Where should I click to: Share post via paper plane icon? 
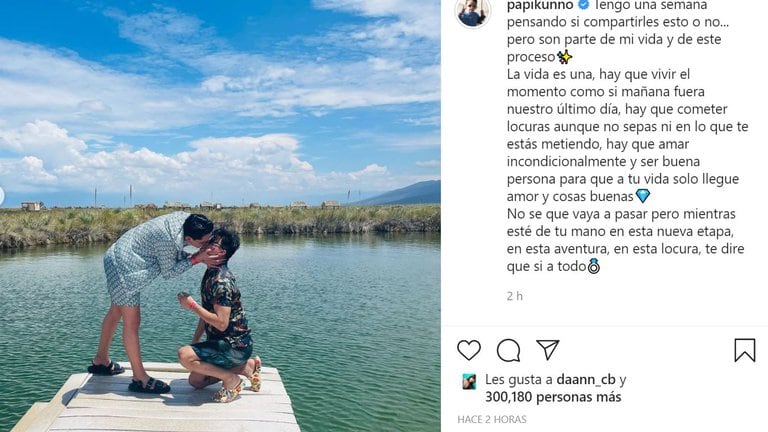click(x=548, y=350)
